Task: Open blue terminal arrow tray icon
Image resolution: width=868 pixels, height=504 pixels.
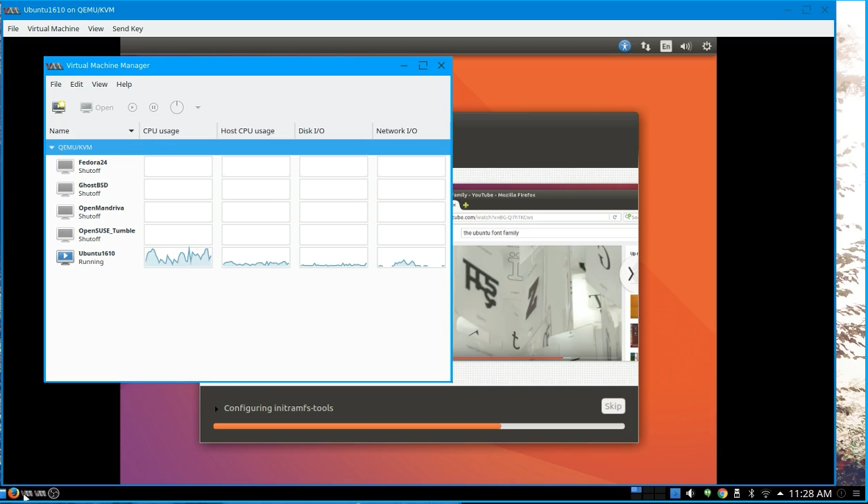Action: pos(675,494)
